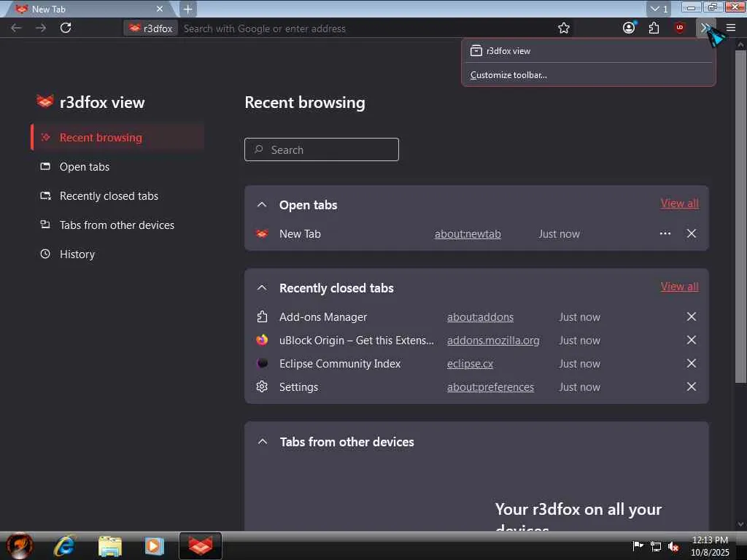Close the New Tab tab

(x=160, y=9)
